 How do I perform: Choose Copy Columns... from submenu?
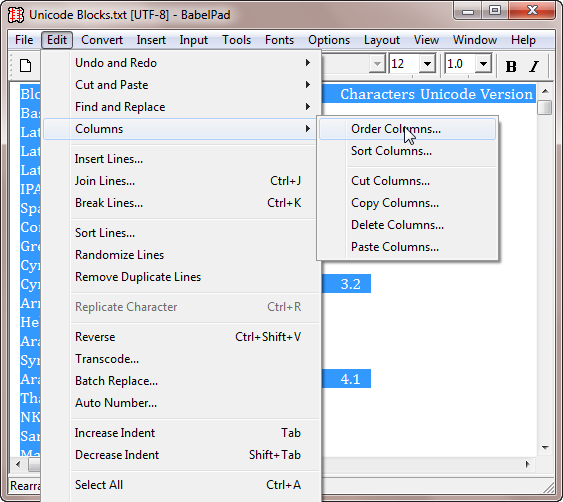(x=408, y=203)
